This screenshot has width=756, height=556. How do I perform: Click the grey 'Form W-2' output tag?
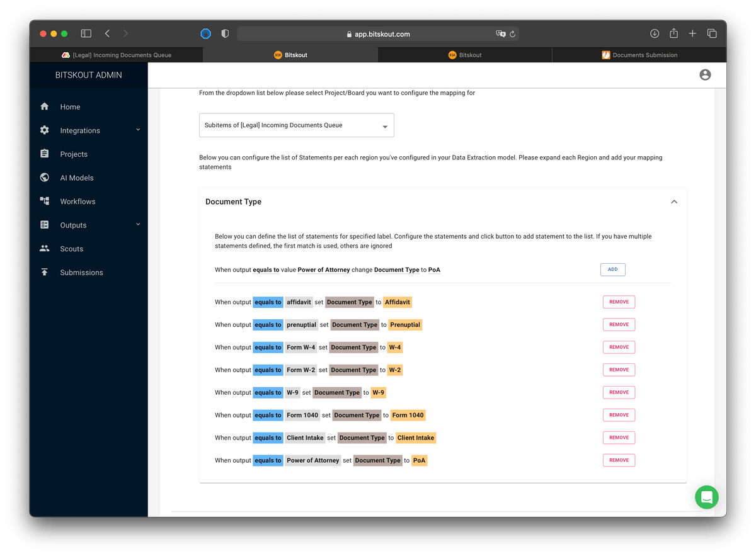coord(301,370)
